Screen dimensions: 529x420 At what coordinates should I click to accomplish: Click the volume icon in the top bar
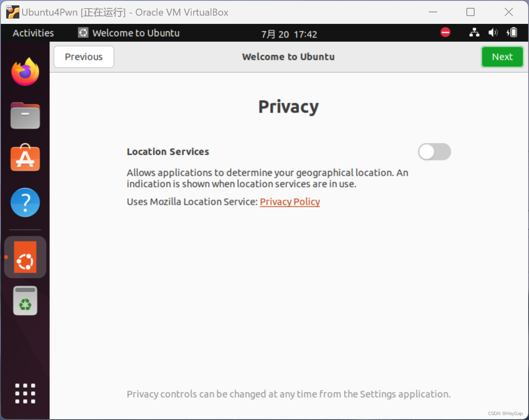pos(493,33)
